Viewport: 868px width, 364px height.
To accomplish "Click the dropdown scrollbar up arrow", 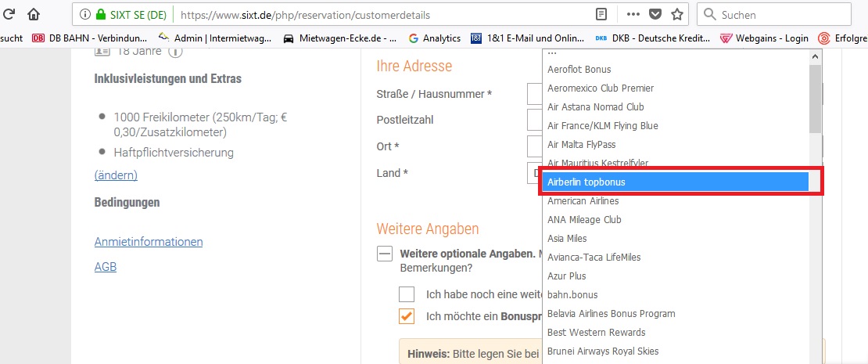I will [x=815, y=56].
